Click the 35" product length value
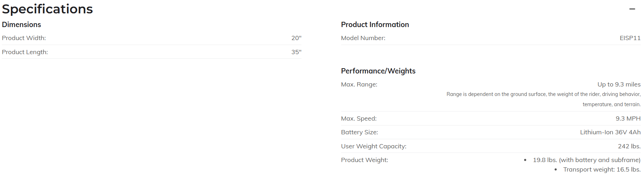 click(x=296, y=52)
